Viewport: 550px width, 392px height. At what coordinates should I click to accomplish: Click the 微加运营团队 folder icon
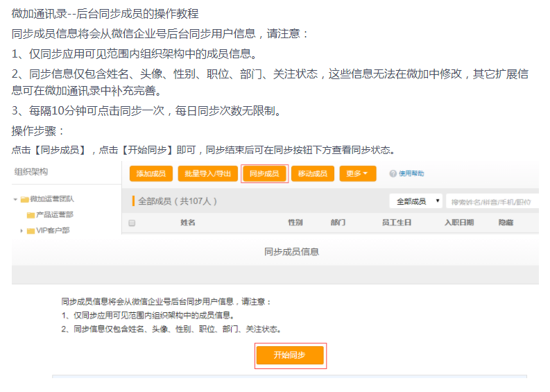pos(24,199)
